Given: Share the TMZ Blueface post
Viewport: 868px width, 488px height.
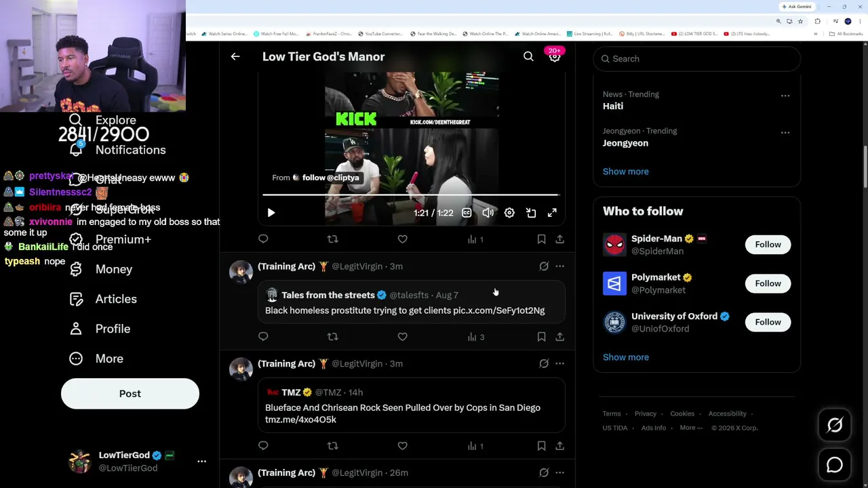Looking at the screenshot, I should coord(559,446).
